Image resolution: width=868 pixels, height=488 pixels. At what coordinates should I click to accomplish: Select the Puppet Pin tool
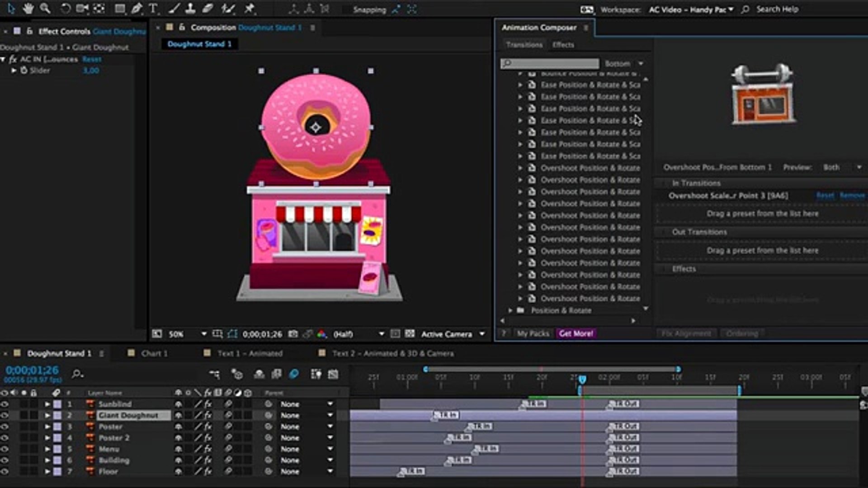click(249, 8)
